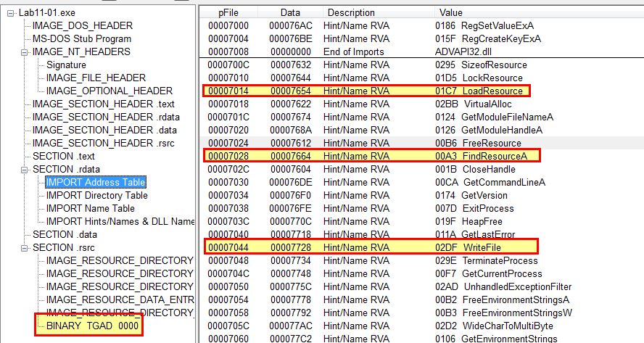Select IMAGE_DOS_HEADER in the tree

tap(83, 25)
